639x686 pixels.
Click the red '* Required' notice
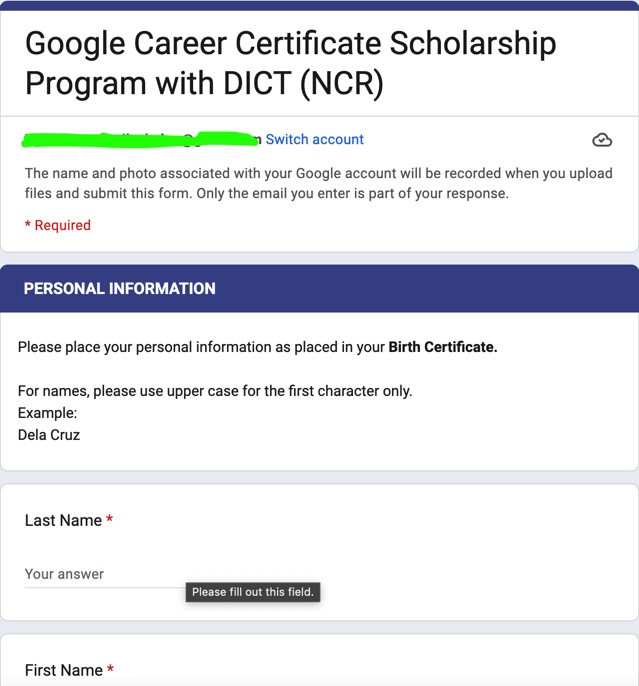tap(58, 225)
